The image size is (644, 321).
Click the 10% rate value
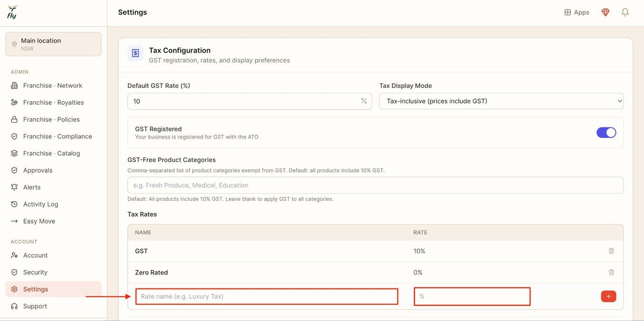click(419, 251)
